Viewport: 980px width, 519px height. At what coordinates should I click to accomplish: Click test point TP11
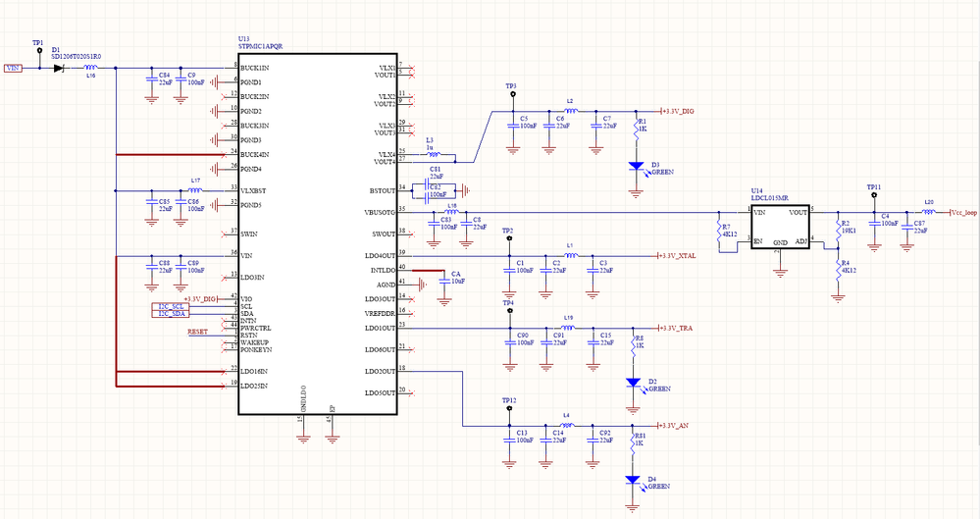pyautogui.click(x=874, y=195)
